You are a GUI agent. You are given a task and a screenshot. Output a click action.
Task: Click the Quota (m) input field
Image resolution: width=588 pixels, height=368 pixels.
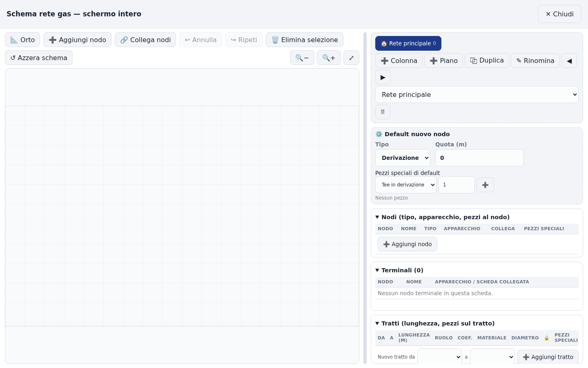(x=479, y=158)
